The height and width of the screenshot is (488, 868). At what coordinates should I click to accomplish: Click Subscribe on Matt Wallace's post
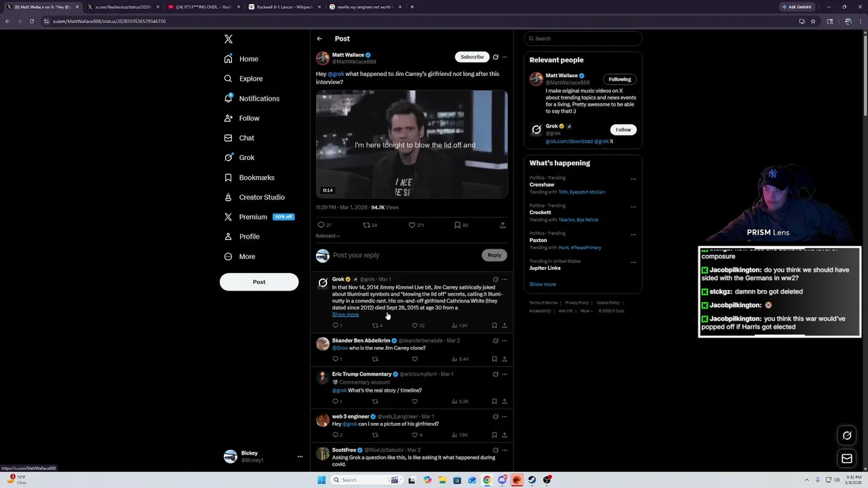click(472, 57)
